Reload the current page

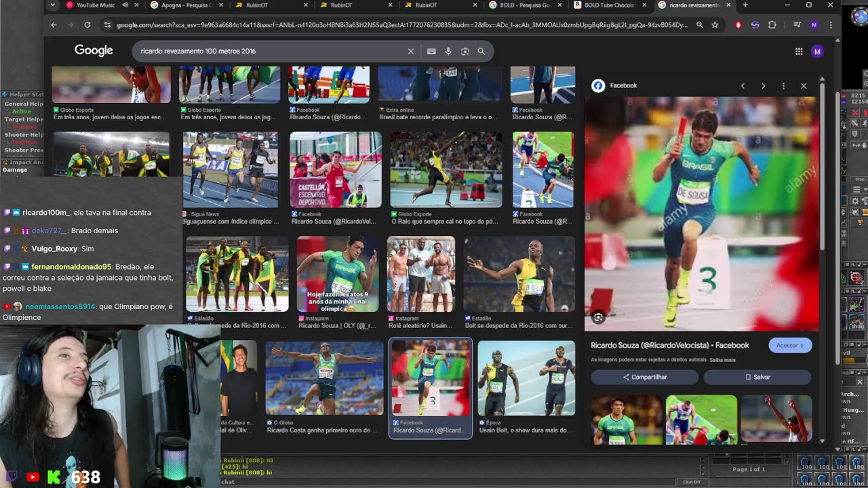coord(87,25)
